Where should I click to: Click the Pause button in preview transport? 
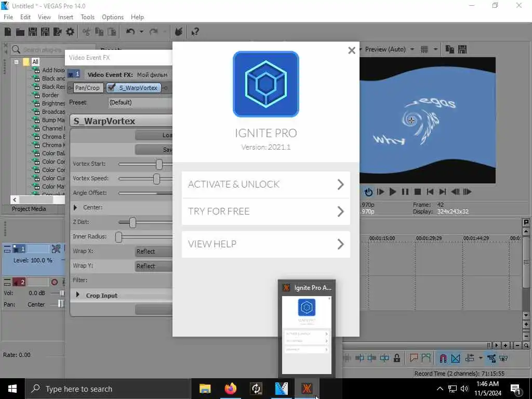pos(405,192)
